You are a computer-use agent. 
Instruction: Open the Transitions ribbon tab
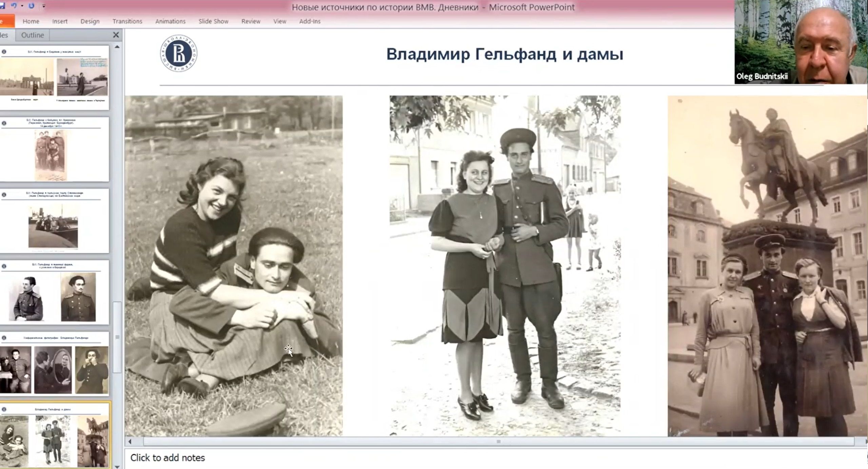tap(127, 21)
